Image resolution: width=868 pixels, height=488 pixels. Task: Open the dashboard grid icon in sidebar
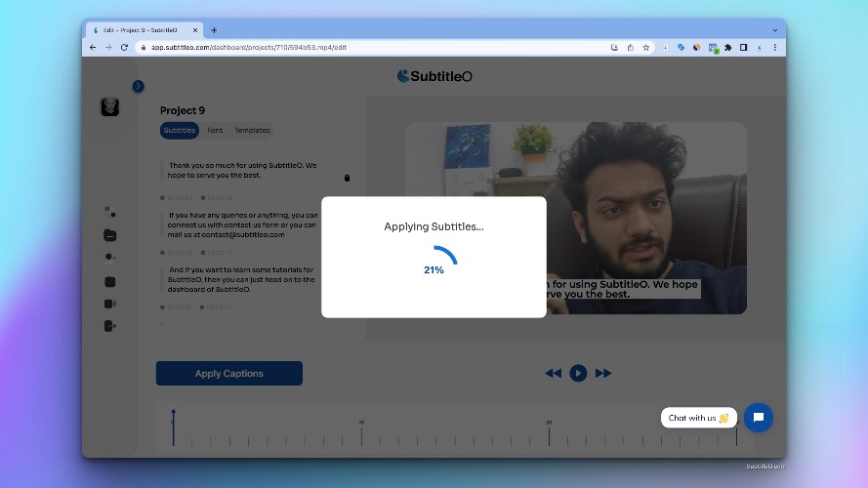coord(109,212)
